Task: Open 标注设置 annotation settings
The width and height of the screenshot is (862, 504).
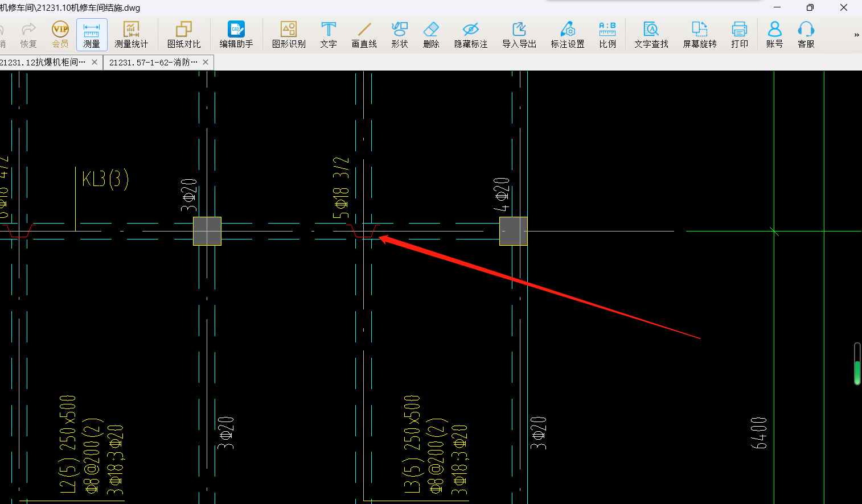Action: tap(568, 35)
